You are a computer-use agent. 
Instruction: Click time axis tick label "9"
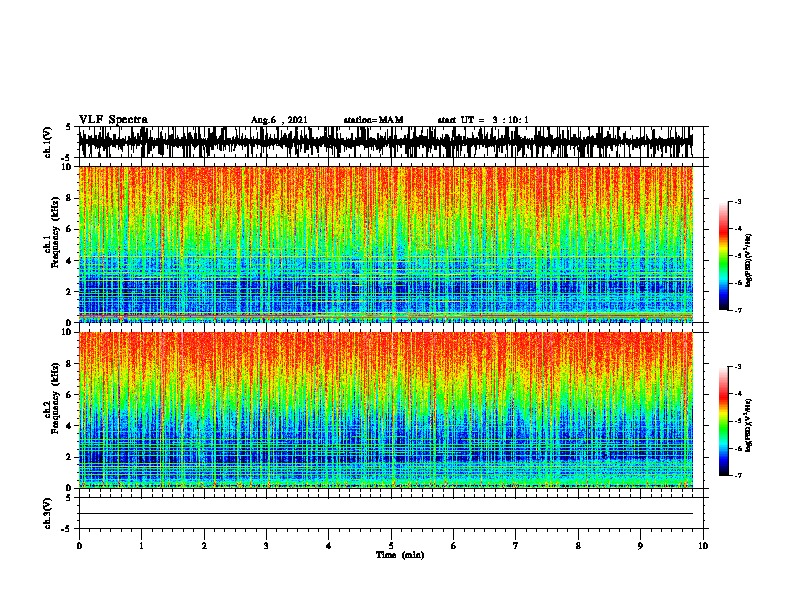coord(640,546)
